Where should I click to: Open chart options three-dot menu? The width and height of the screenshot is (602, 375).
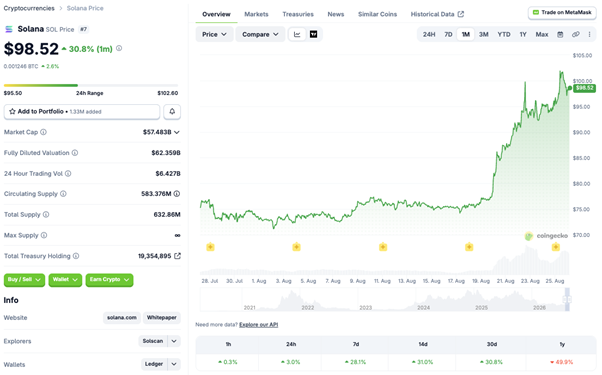pyautogui.click(x=589, y=35)
